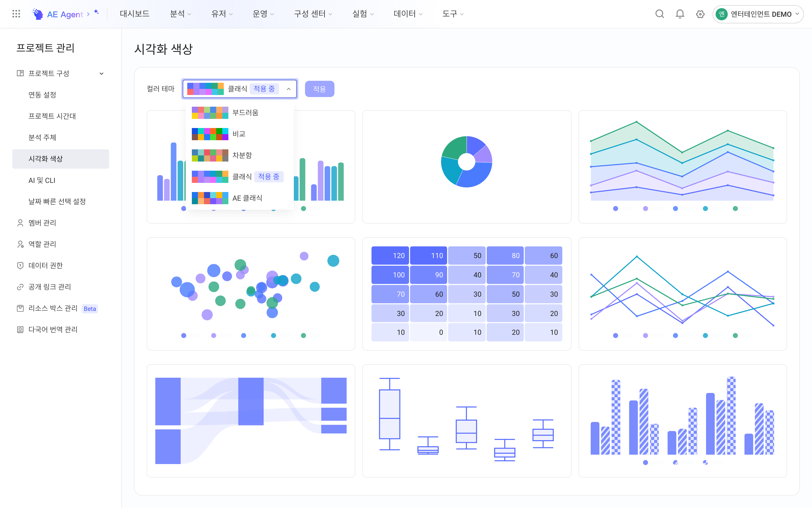Select the 차분함 color theme option
Viewport: 812px width, 508px height.
point(240,155)
